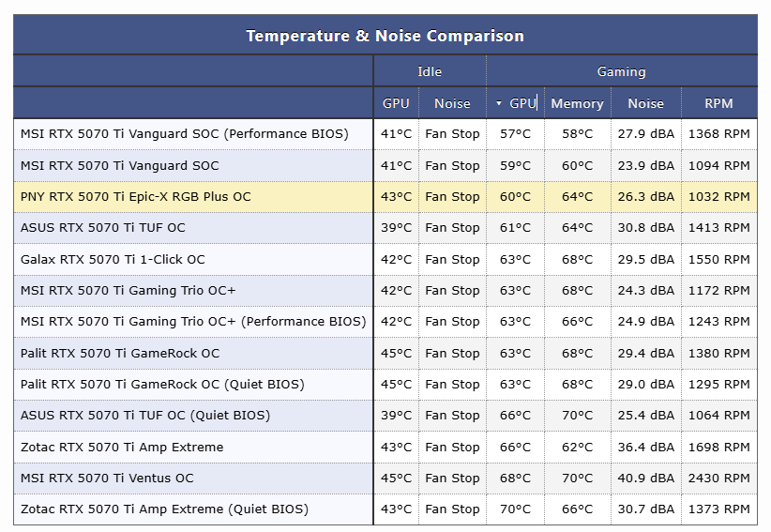
Task: Select the highlighted PNY Epic-X RGB Plus OC row
Action: tap(385, 197)
